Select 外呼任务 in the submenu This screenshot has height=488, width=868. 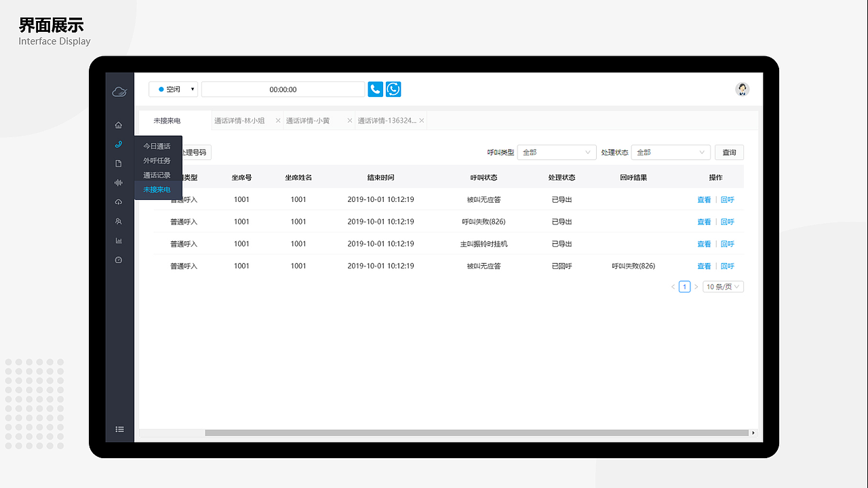click(x=157, y=160)
